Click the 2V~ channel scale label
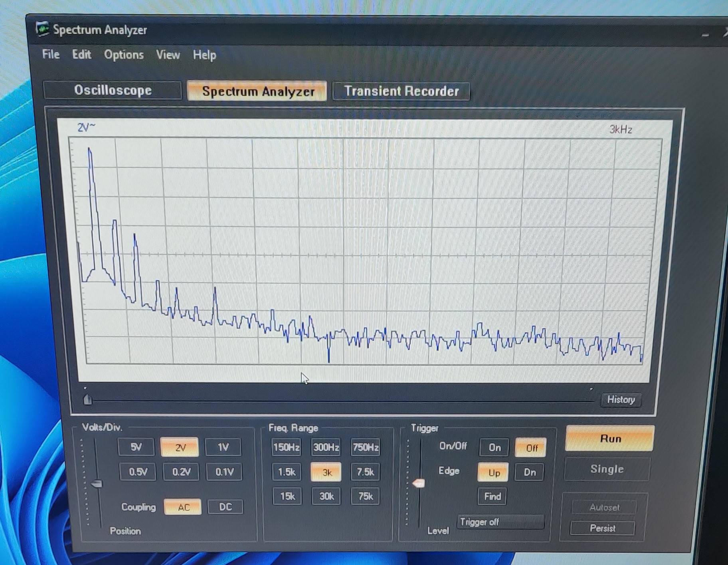Screen dimensions: 728x565 [x=86, y=127]
